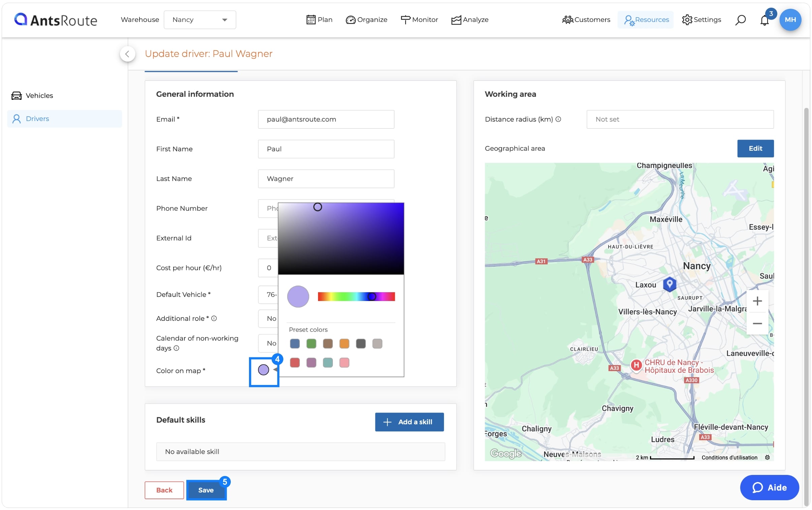Click the Additional role info icon
Image resolution: width=812 pixels, height=510 pixels.
[214, 319]
